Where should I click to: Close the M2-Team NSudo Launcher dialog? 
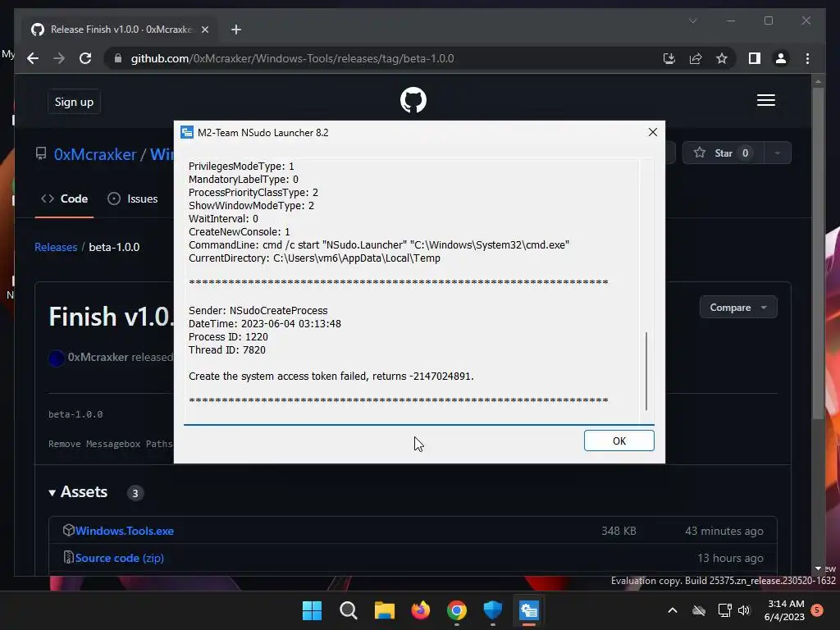click(x=652, y=132)
